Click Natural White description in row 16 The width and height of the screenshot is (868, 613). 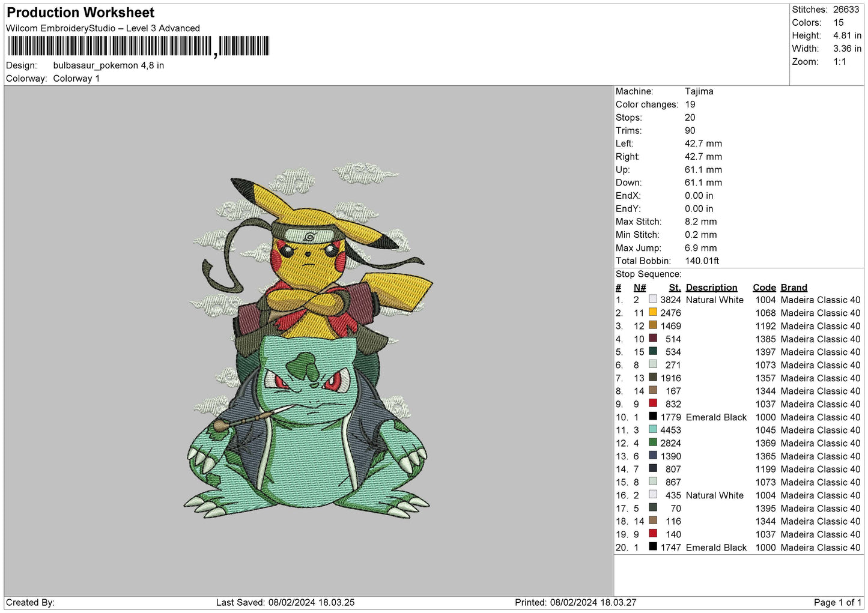point(715,495)
